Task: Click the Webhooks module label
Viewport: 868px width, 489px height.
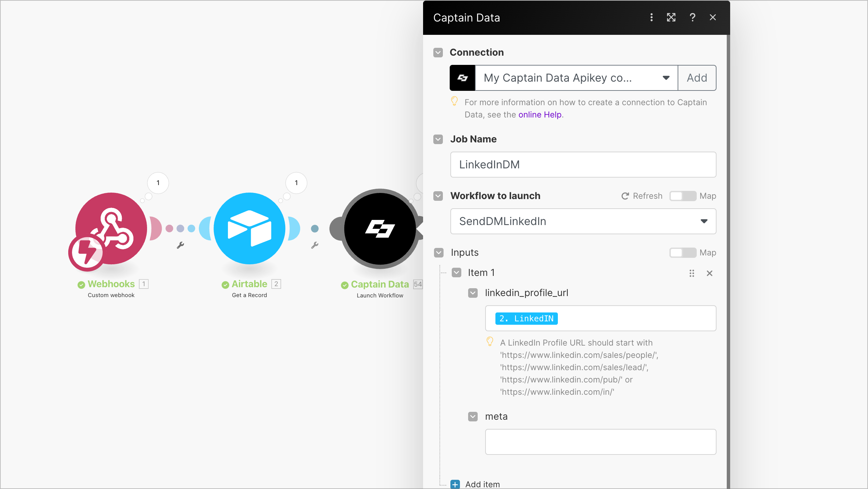Action: [111, 284]
